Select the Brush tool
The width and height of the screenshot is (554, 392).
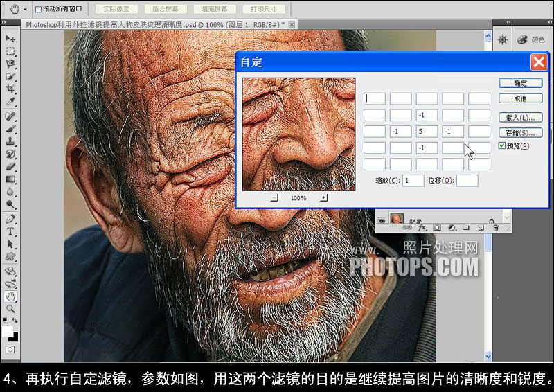point(10,129)
